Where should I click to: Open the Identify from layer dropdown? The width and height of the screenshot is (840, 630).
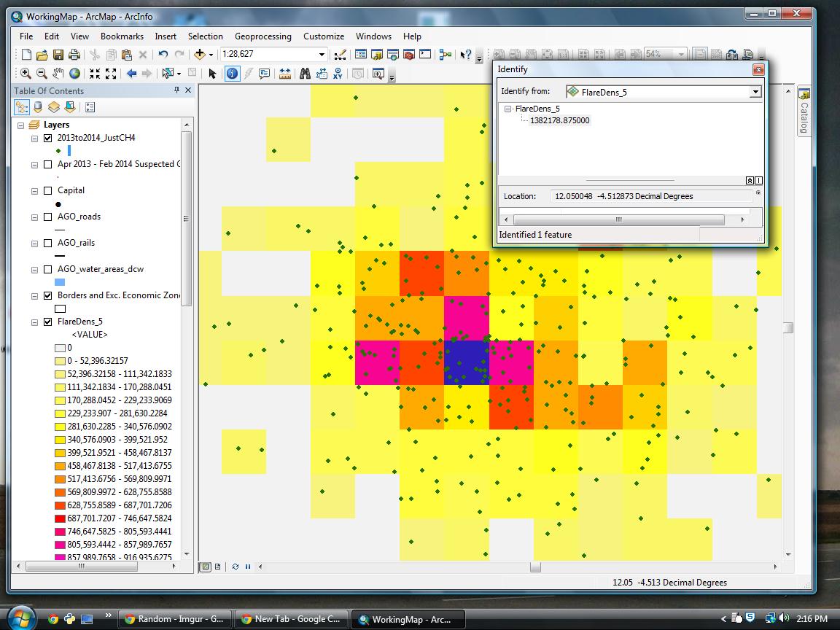point(755,92)
